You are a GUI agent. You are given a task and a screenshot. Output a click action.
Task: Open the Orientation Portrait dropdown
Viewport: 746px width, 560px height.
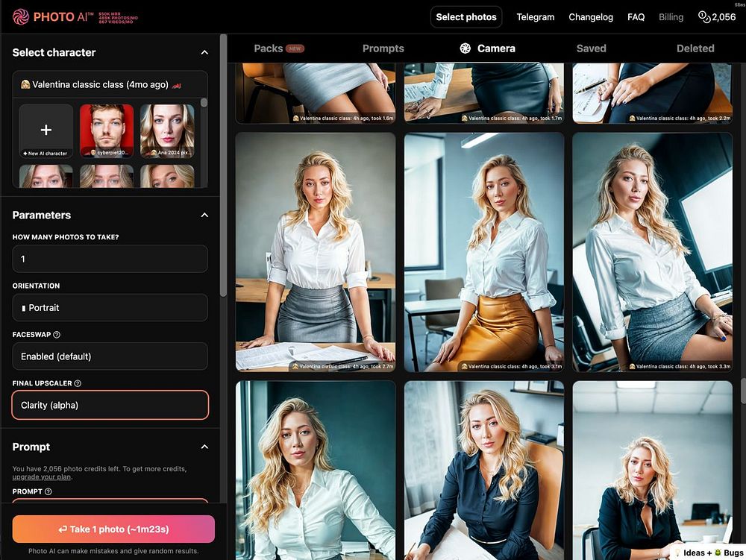click(x=110, y=307)
